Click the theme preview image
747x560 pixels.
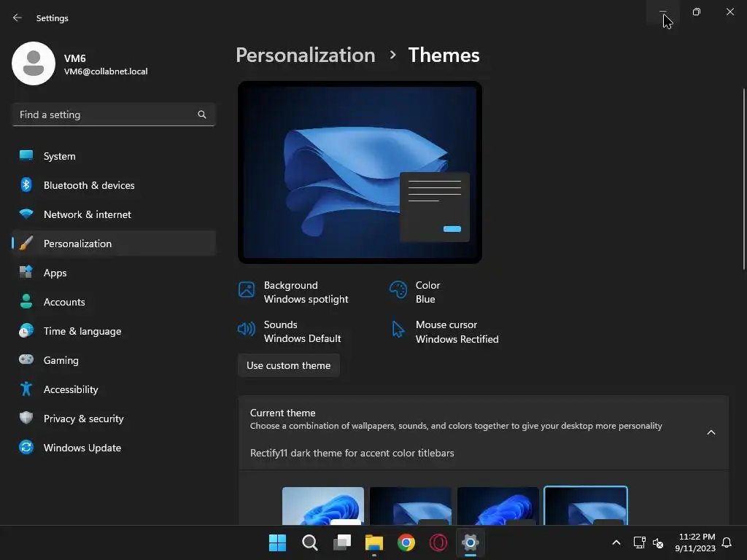(x=360, y=172)
